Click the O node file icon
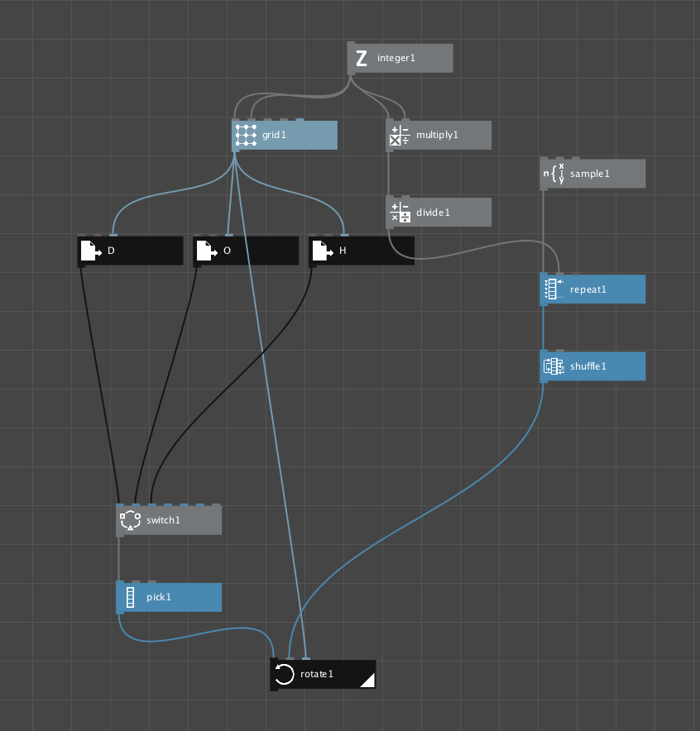 pyautogui.click(x=207, y=251)
